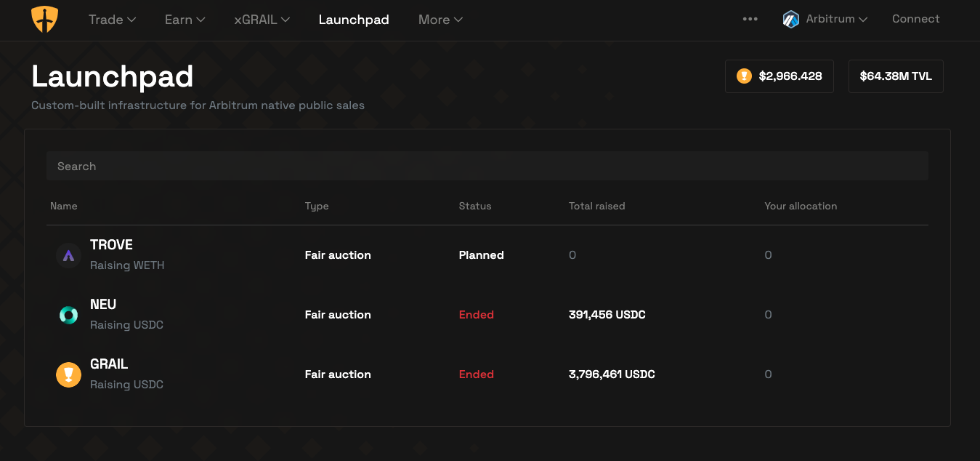Click the GRAIL token icon in table
980x461 pixels.
point(68,374)
